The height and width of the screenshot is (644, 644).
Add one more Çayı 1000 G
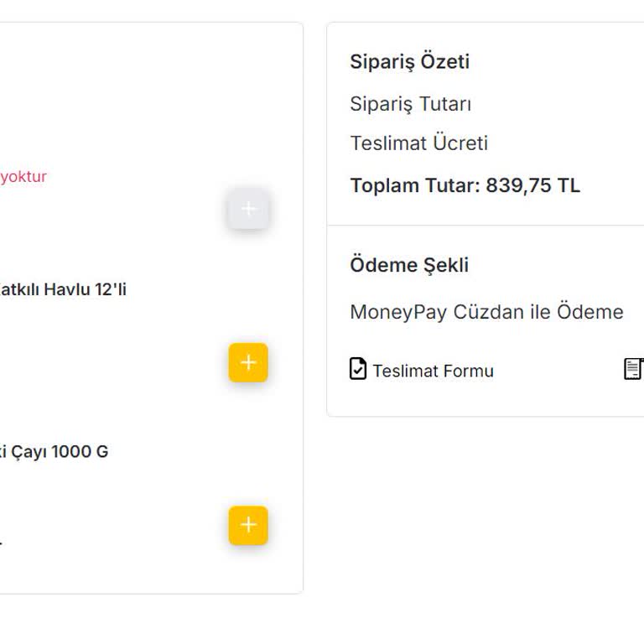click(248, 525)
